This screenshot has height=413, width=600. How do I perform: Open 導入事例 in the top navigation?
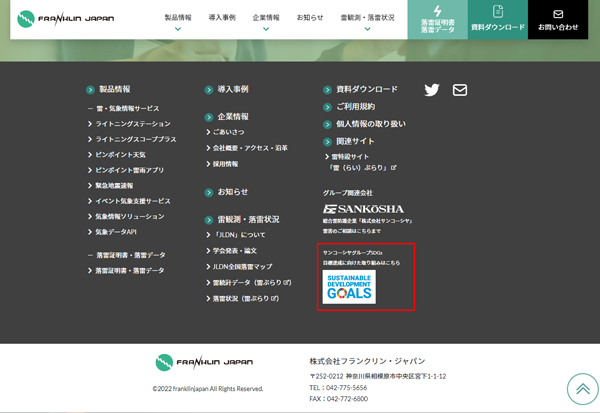222,18
